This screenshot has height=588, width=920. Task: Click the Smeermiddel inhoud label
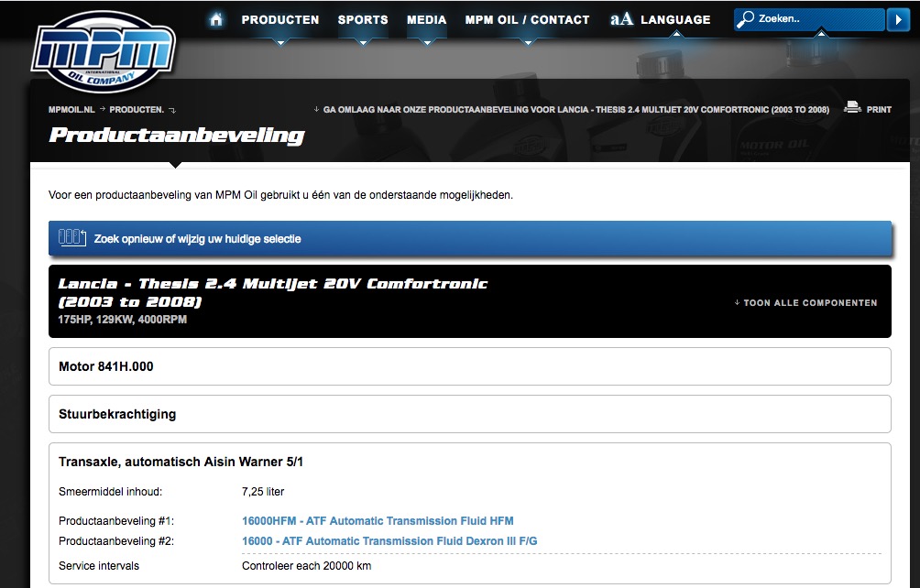[x=110, y=492]
